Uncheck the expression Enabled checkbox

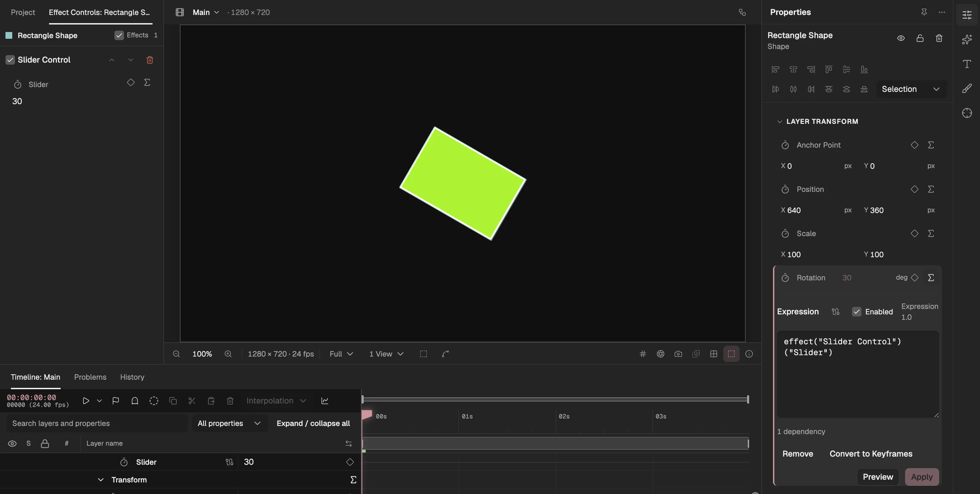tap(856, 312)
